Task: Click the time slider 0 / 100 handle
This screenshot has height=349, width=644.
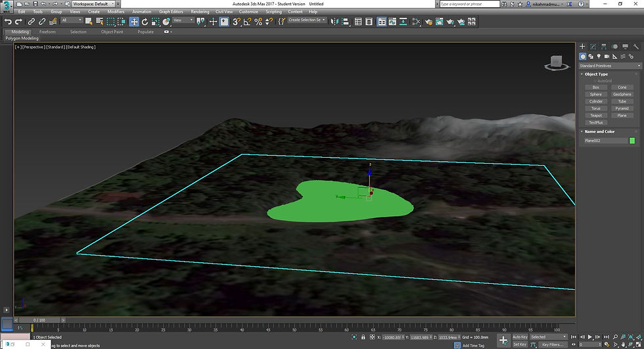Action: 39,320
